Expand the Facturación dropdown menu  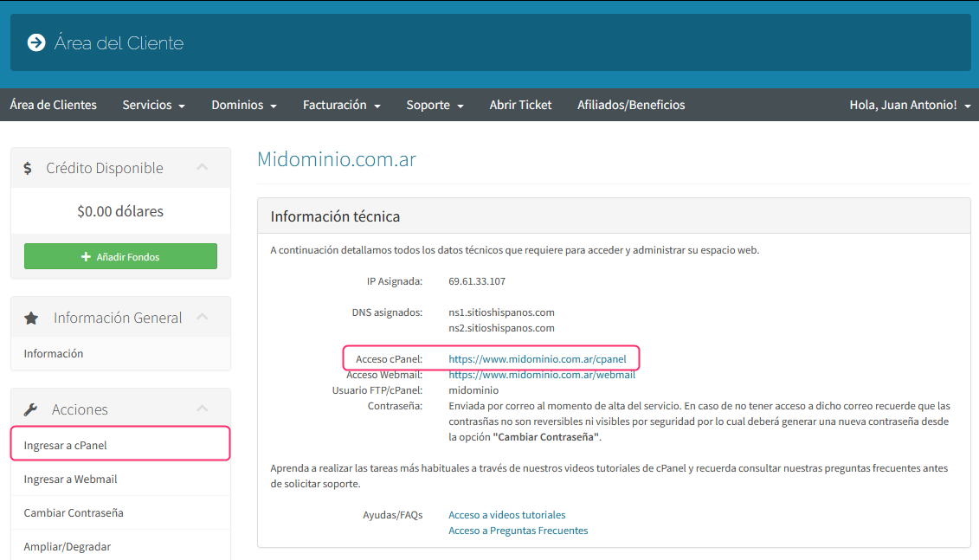341,105
